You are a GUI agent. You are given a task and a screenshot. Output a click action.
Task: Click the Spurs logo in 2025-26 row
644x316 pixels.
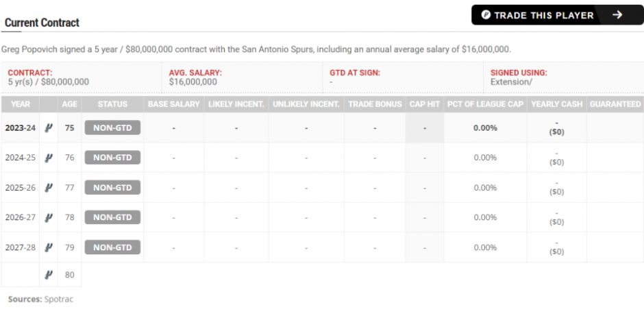[x=49, y=187]
